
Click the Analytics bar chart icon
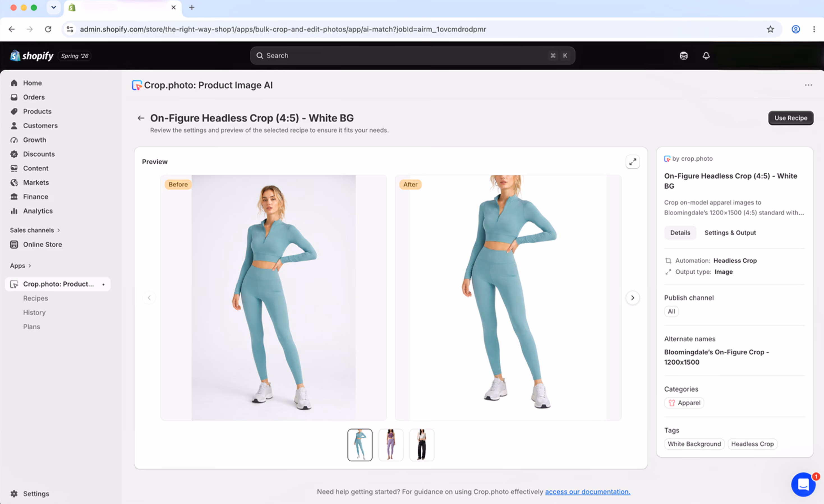click(x=14, y=211)
